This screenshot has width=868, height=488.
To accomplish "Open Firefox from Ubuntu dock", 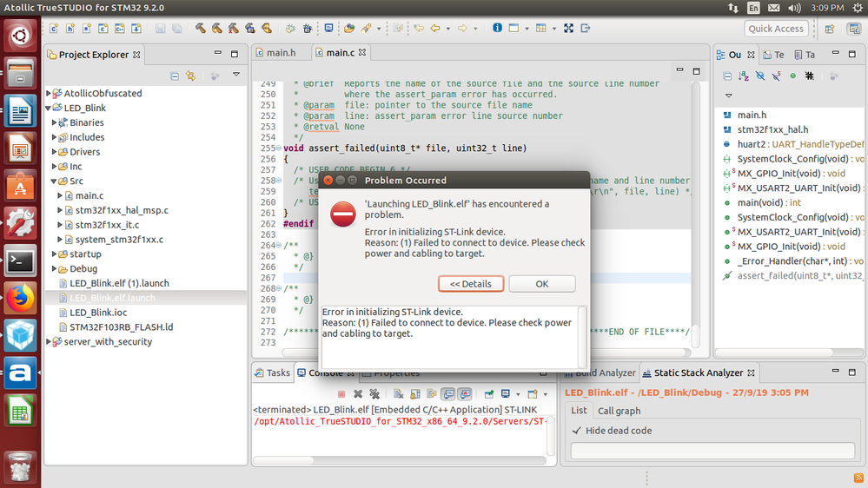I will [x=20, y=299].
